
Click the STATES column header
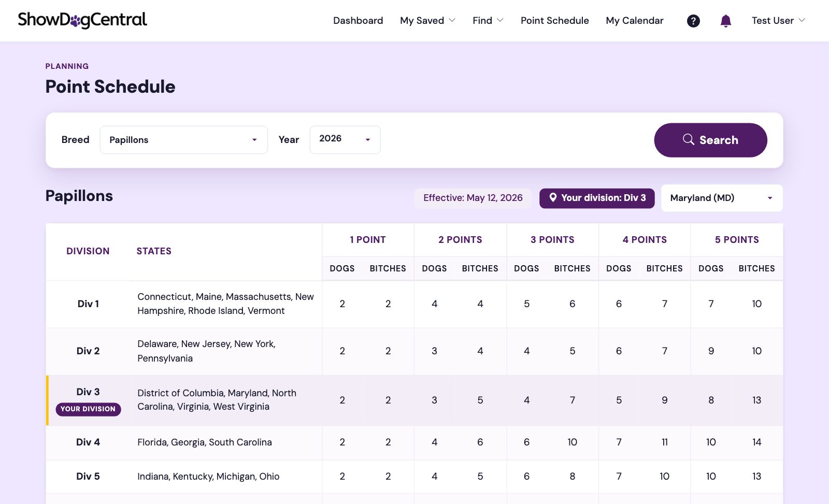click(154, 251)
